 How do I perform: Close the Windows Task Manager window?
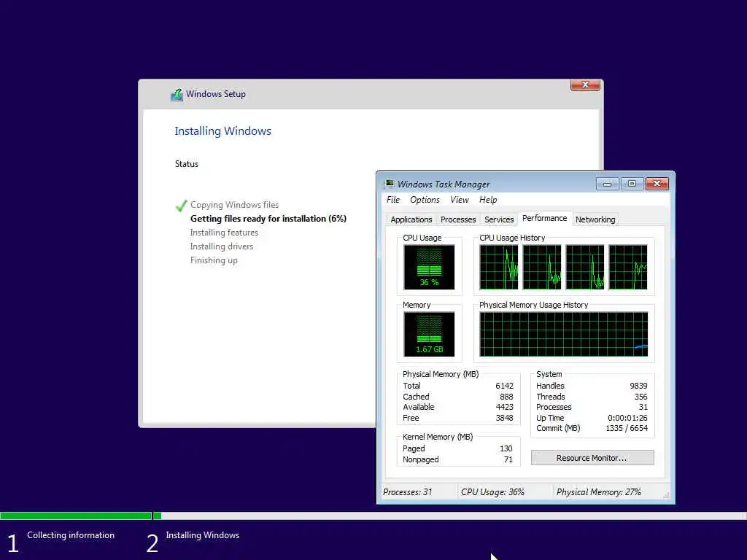[x=657, y=184]
